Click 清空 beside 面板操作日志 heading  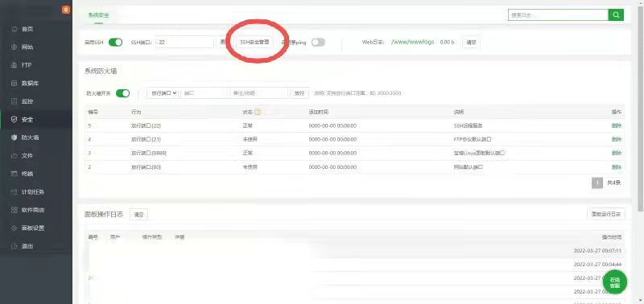tap(138, 215)
